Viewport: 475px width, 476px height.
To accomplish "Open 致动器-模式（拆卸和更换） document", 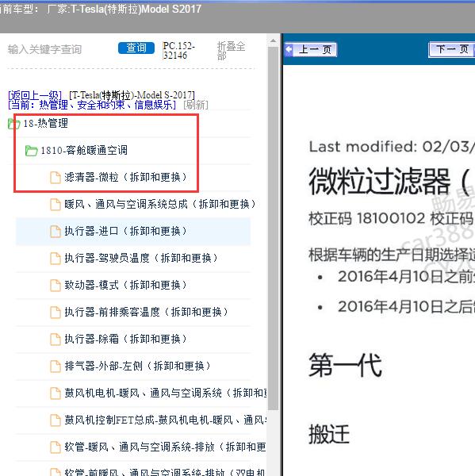I will point(125,285).
